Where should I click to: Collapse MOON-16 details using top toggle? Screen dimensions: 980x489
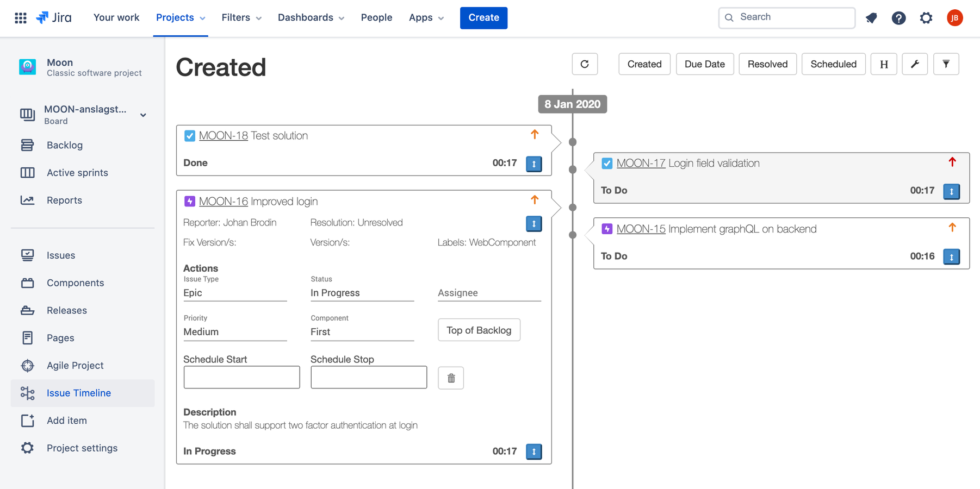(534, 224)
